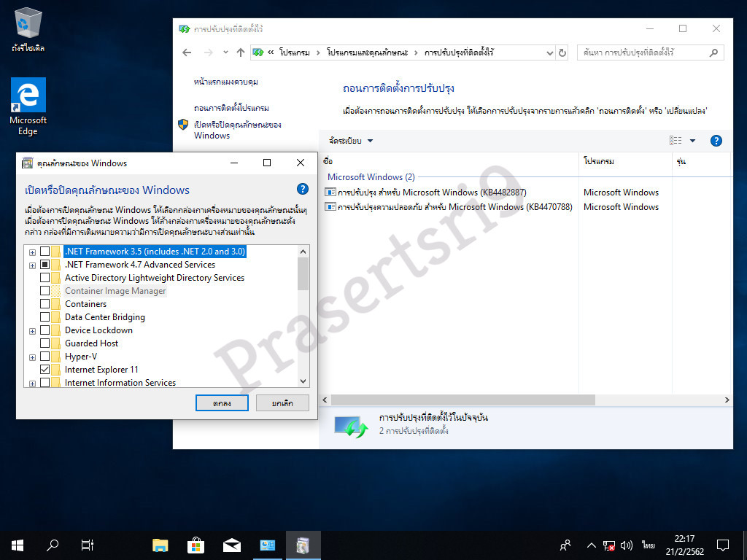Open the Recycle Bin desktop icon
The width and height of the screenshot is (747, 560).
(28, 29)
